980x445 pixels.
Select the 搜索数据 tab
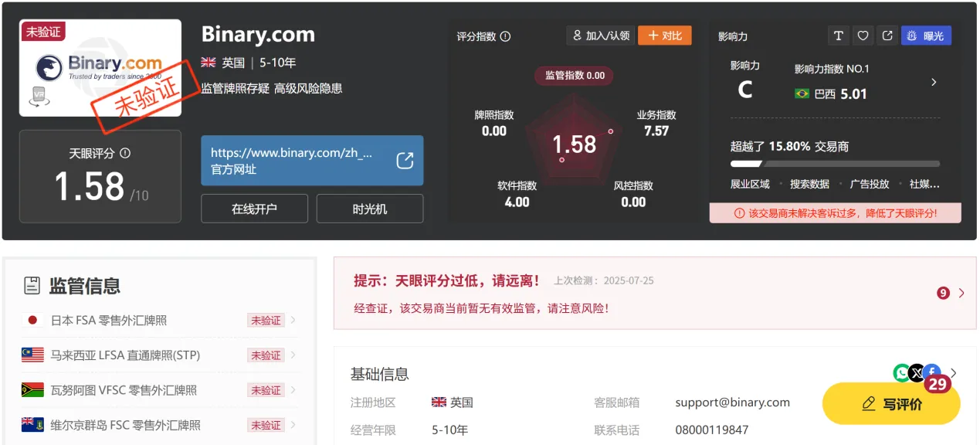click(809, 184)
